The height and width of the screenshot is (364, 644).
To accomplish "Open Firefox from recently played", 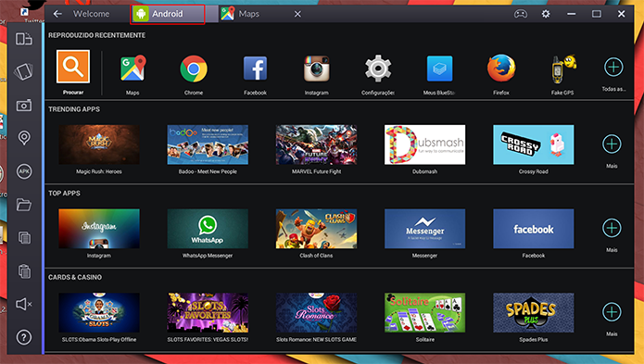I will pyautogui.click(x=501, y=69).
